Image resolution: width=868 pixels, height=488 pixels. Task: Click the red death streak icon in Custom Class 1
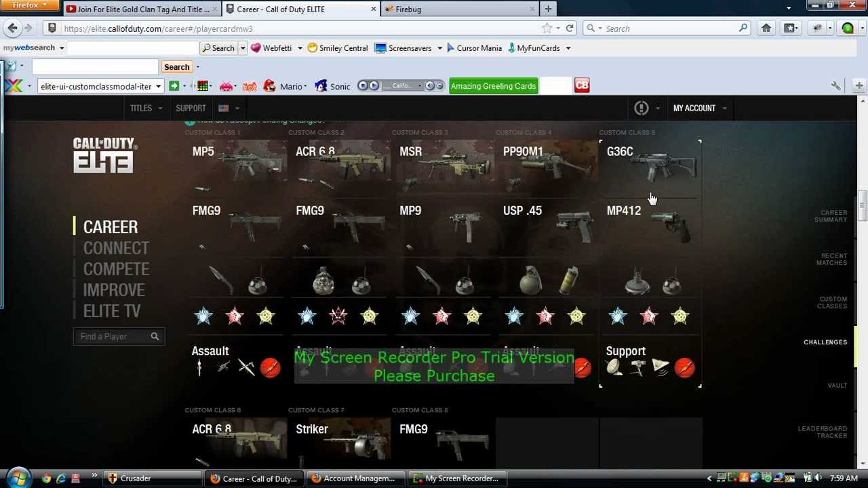[x=270, y=368]
